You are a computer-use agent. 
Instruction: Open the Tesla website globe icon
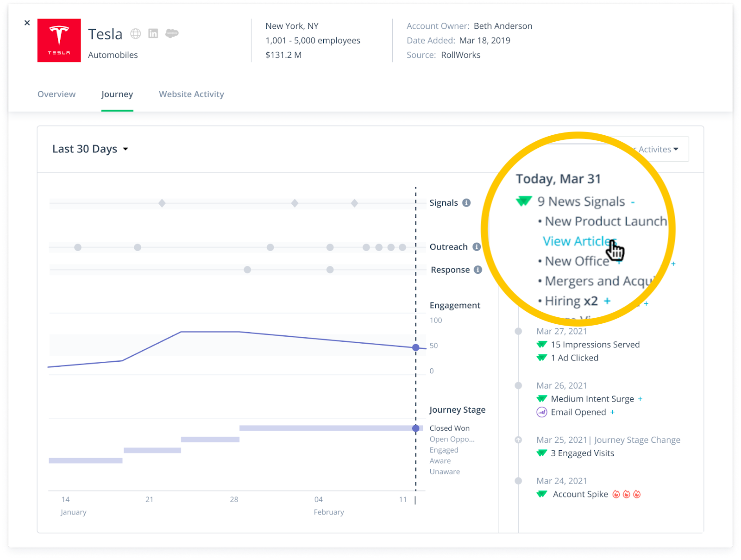(135, 33)
